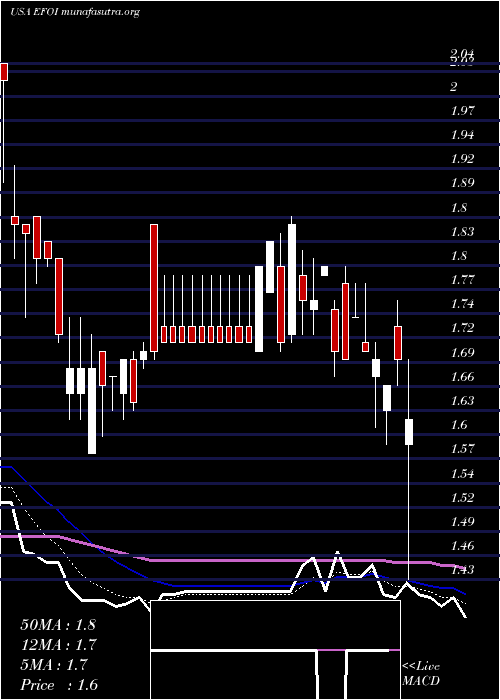Click the 1.6 price axis label
The image size is (500, 700).
(x=459, y=425)
